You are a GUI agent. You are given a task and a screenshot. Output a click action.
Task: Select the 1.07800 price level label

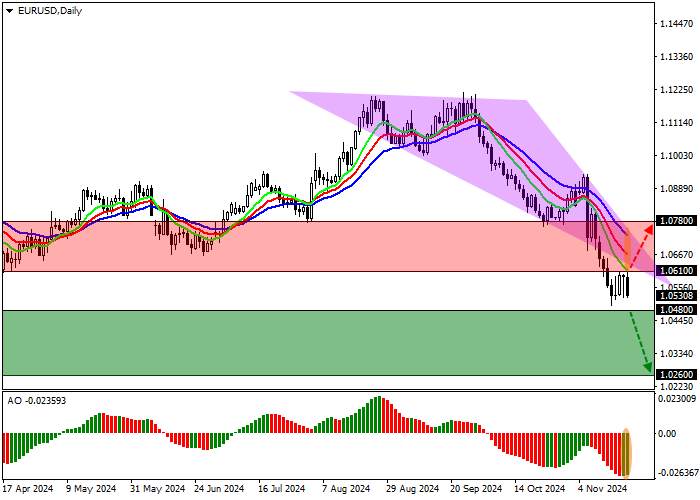(x=677, y=221)
